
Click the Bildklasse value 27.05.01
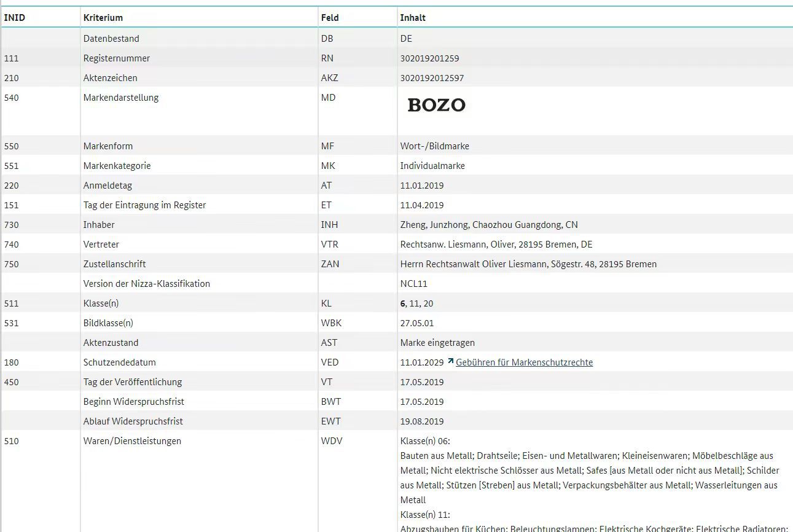pos(417,323)
